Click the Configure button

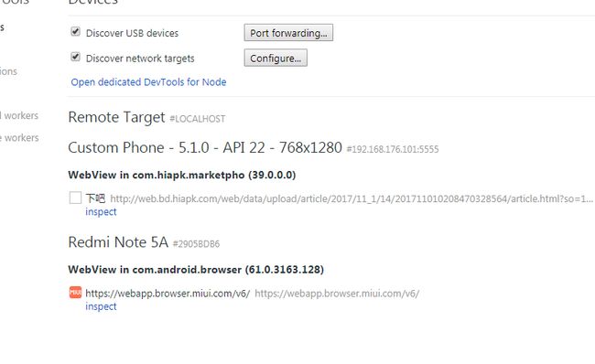tap(276, 58)
